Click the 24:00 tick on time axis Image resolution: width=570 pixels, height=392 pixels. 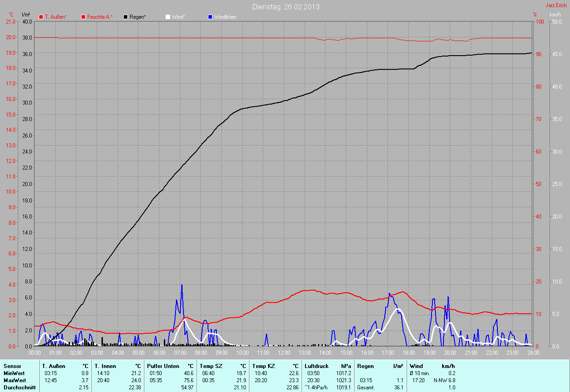[x=533, y=352]
